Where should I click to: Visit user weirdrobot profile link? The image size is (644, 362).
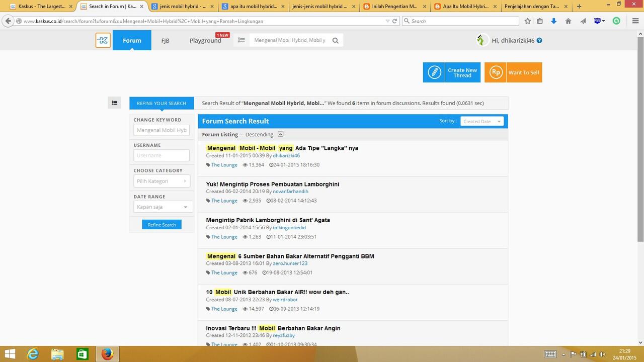286,300
